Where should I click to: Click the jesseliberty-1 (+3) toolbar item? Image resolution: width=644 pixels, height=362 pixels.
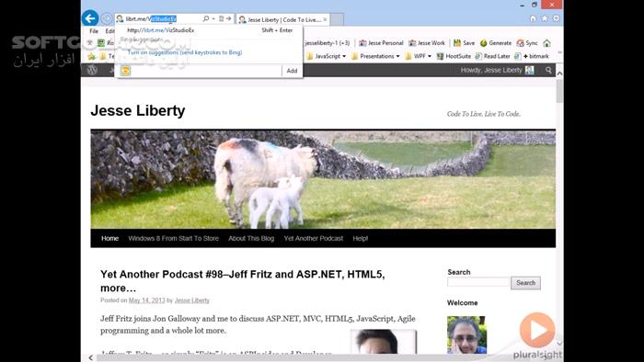pyautogui.click(x=328, y=43)
